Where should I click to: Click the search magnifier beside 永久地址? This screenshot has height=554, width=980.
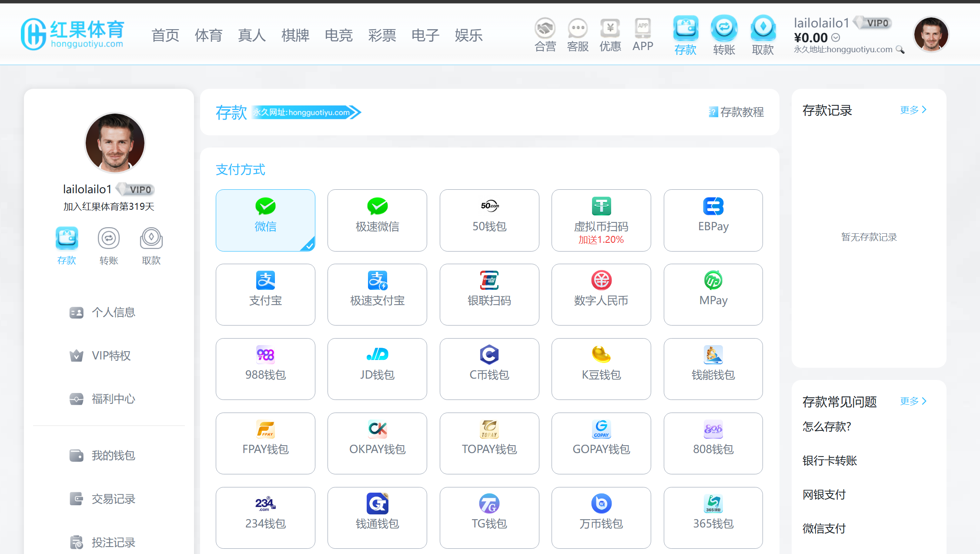click(900, 50)
